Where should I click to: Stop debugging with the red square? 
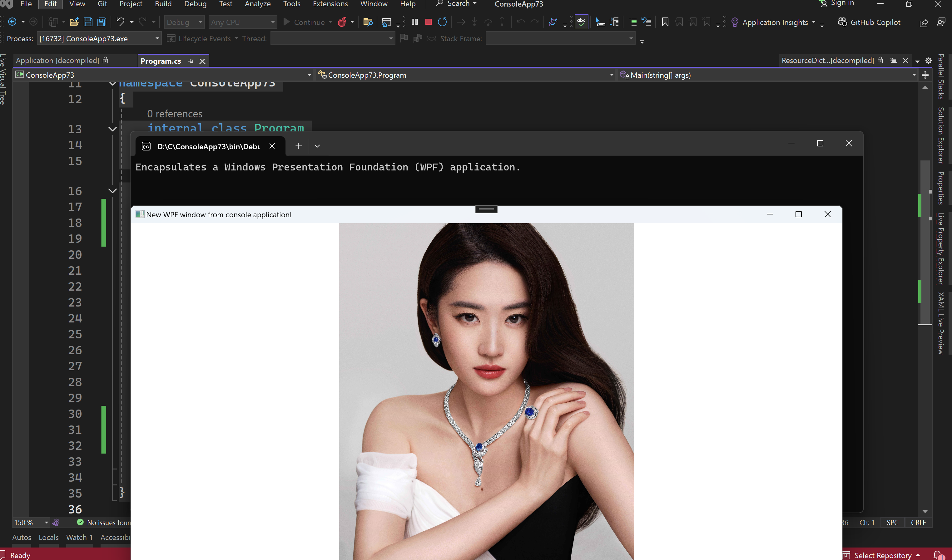tap(428, 22)
